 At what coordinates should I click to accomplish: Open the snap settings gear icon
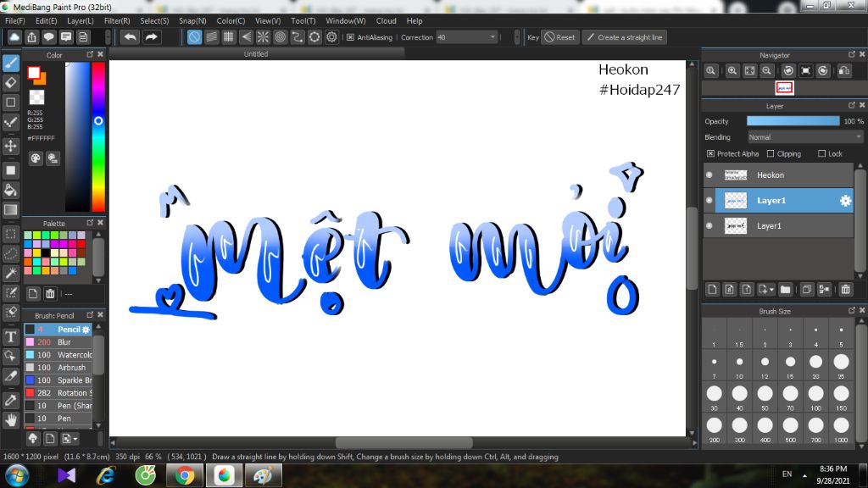pos(331,37)
